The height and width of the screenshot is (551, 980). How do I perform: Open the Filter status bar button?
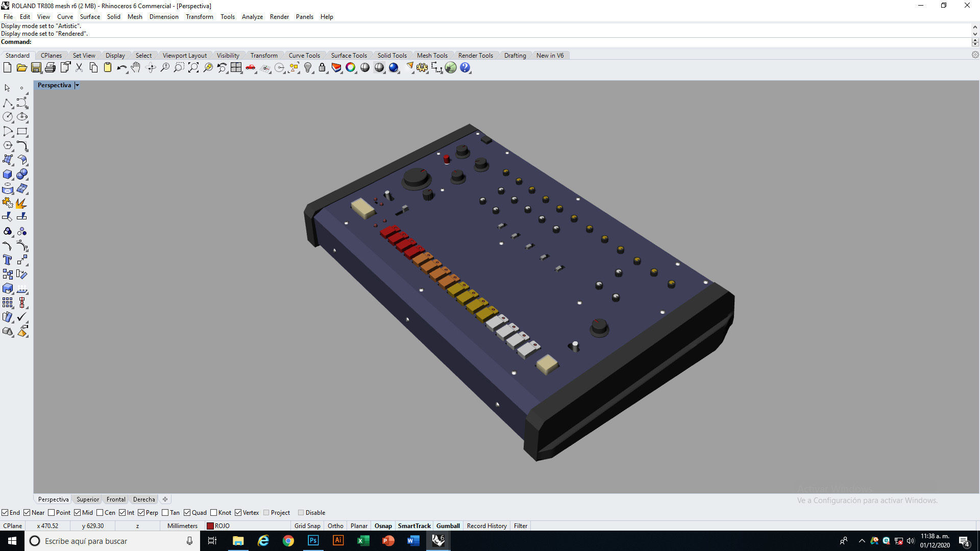[521, 525]
